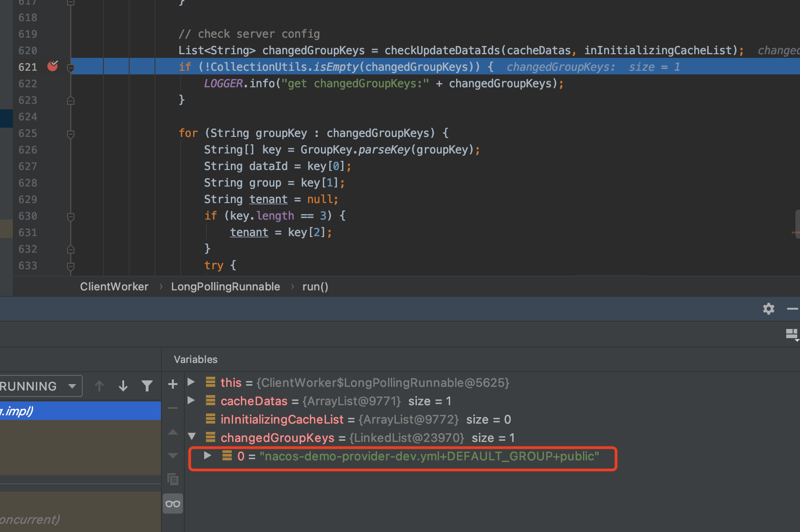Select the highlighted .impl stack frame
Image resolution: width=800 pixels, height=532 pixels.
80,411
